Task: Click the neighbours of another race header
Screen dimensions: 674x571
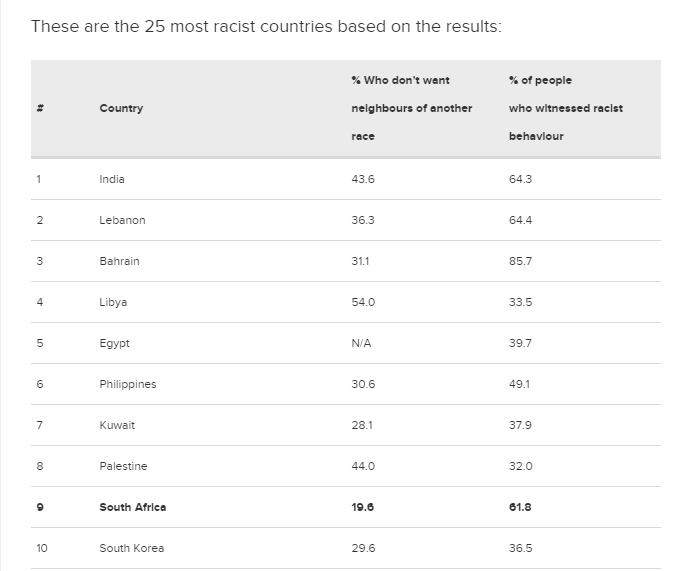Action: (x=411, y=108)
